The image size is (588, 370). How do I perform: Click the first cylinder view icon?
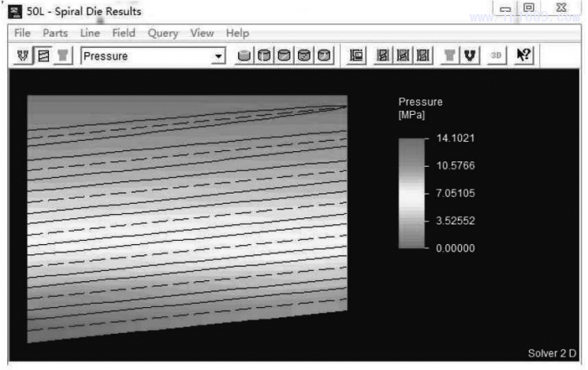[x=244, y=56]
